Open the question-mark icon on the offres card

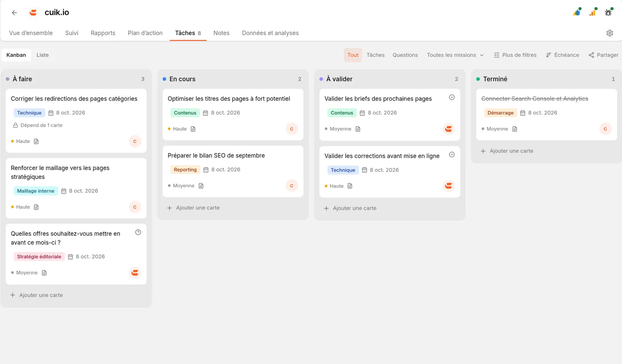(x=138, y=232)
